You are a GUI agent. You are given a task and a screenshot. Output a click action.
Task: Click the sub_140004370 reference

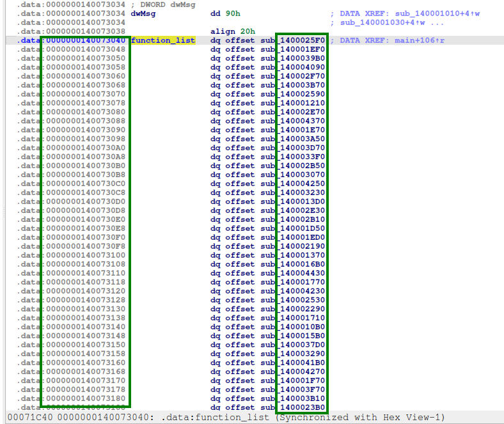pos(293,122)
